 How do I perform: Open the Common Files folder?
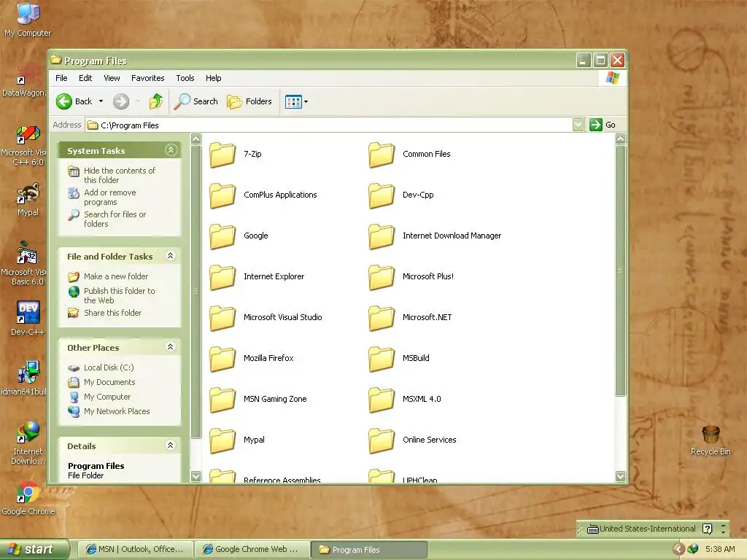pyautogui.click(x=410, y=155)
